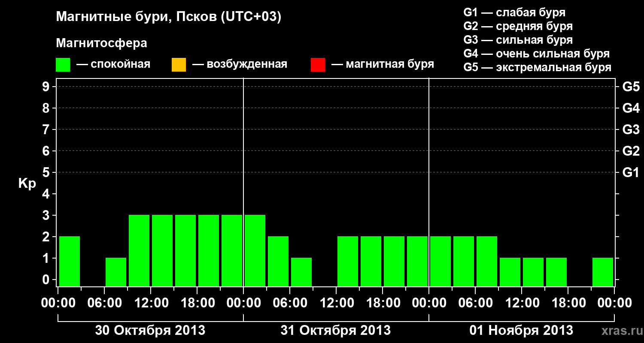The height and width of the screenshot is (343, 644).
Task: Select the 'G1 — слабая буря' legend line
Action: point(514,12)
